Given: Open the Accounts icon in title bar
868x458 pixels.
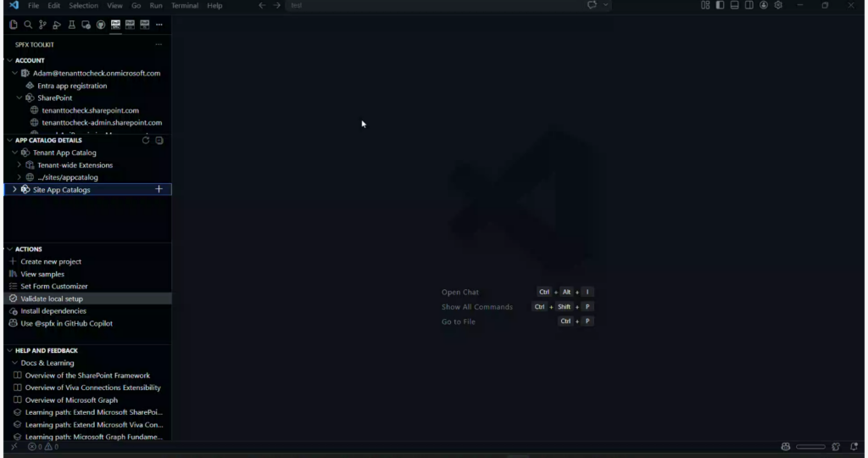Looking at the screenshot, I should point(764,5).
